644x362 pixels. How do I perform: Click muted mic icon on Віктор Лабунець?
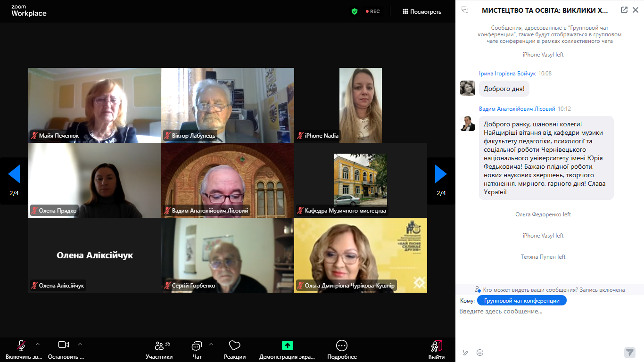[167, 136]
